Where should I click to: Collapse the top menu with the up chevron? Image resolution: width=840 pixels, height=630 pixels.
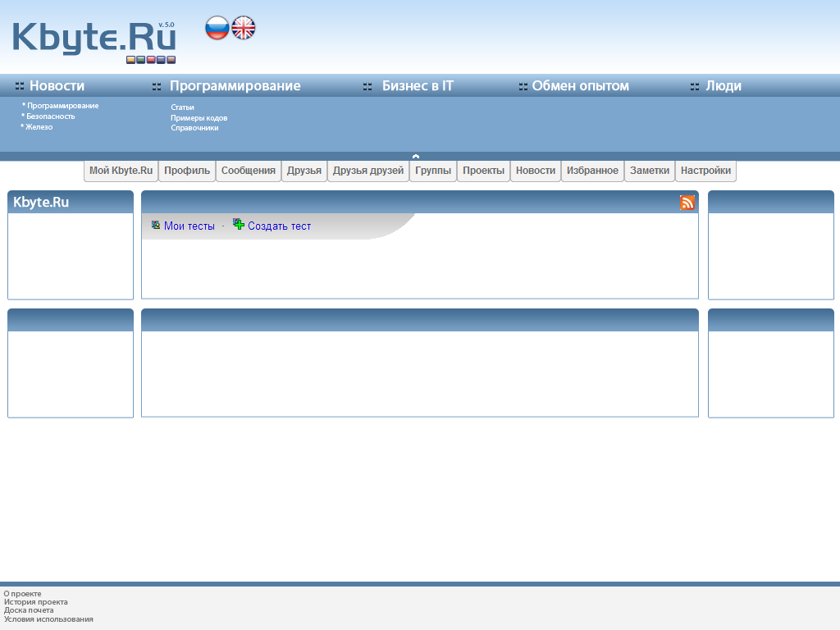(x=416, y=157)
